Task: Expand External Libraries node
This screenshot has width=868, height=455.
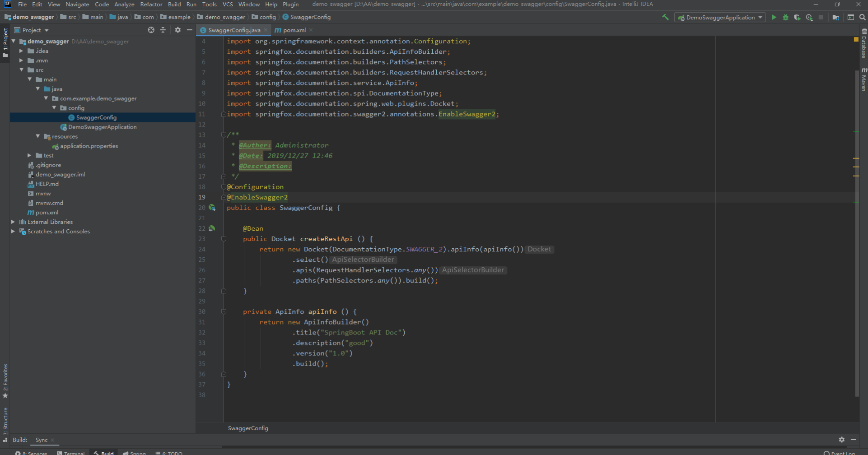Action: pos(13,222)
